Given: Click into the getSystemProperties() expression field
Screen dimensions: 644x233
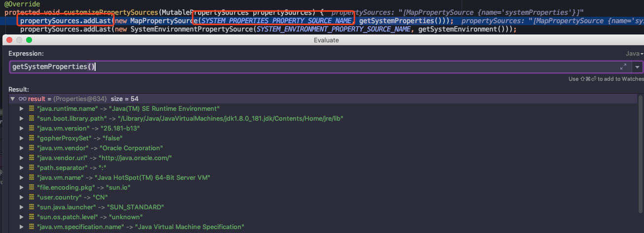Looking at the screenshot, I should coord(314,67).
